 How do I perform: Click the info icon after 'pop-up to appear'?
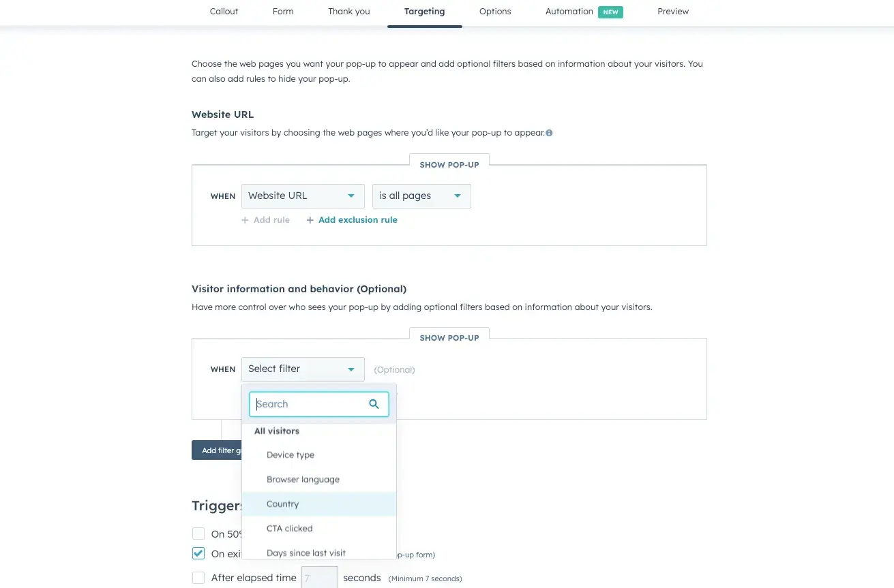549,134
